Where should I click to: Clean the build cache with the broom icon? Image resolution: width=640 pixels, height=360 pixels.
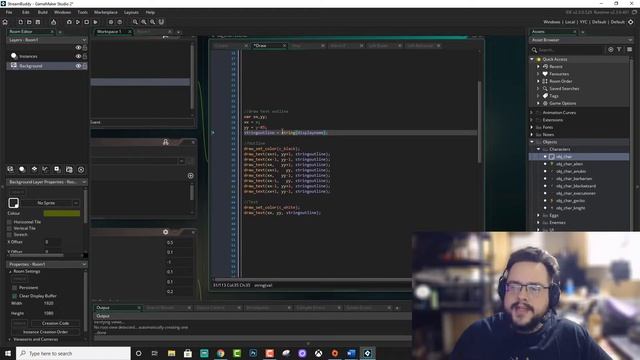tap(53, 22)
